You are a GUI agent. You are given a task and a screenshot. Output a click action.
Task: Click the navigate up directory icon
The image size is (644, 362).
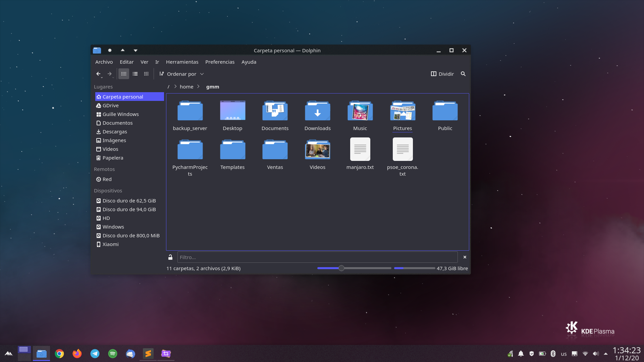pos(122,50)
